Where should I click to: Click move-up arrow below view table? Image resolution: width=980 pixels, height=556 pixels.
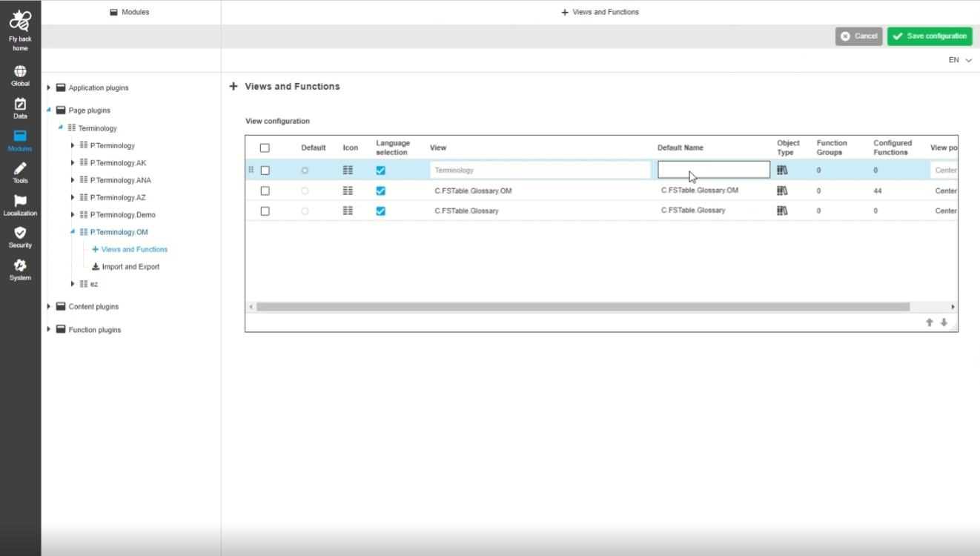coord(929,322)
